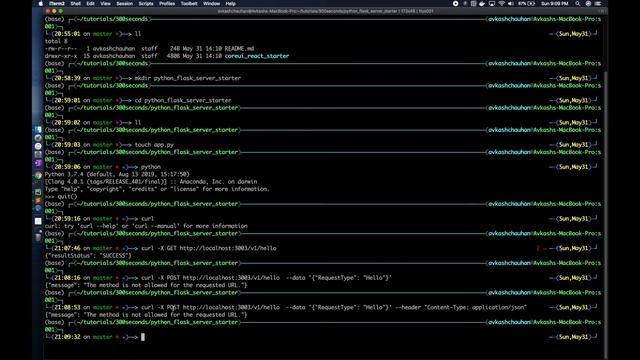Viewport: 640px width, 360px height.
Task: Click the 'mkdir python_flask_server_starter' command
Action: coord(188,78)
